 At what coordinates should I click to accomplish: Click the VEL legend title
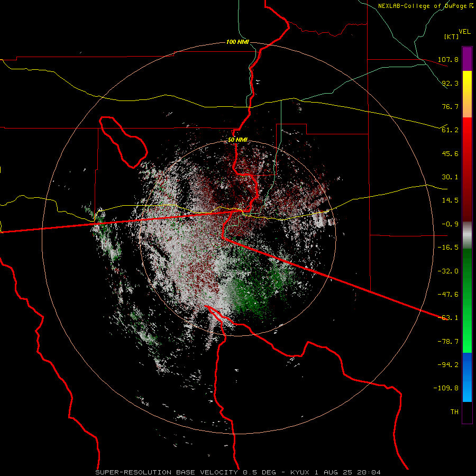(x=464, y=32)
